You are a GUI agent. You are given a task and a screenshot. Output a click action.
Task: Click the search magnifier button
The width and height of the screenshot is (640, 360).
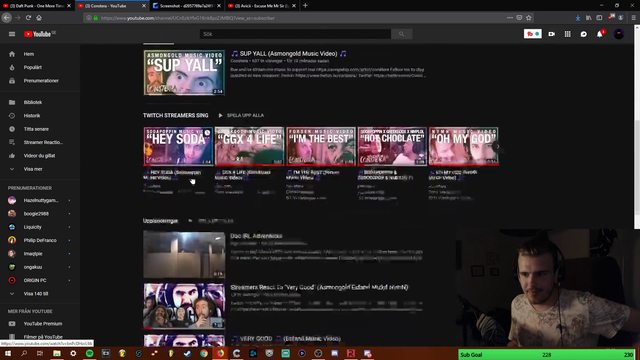[402, 34]
